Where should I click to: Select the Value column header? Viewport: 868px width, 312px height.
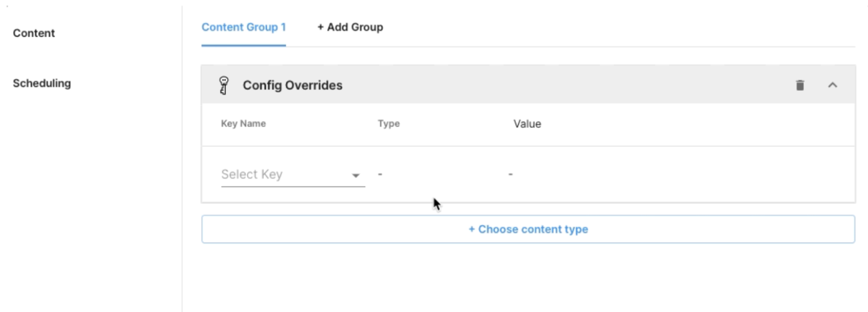click(x=527, y=123)
